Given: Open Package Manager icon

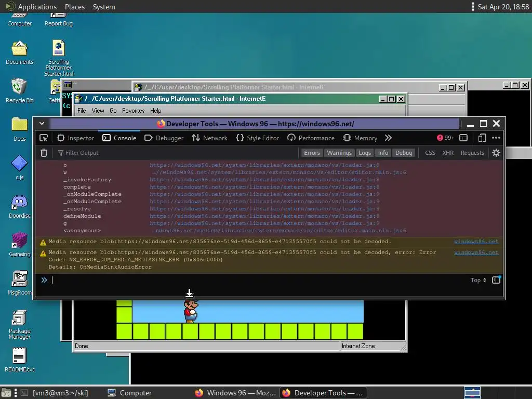Looking at the screenshot, I should tap(19, 325).
